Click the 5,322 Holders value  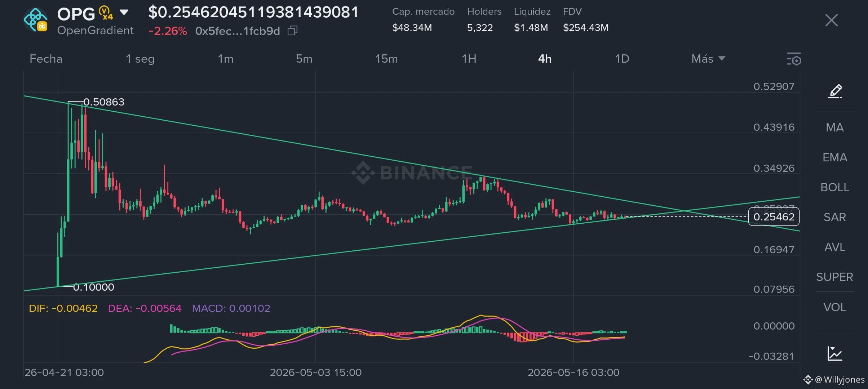(480, 28)
